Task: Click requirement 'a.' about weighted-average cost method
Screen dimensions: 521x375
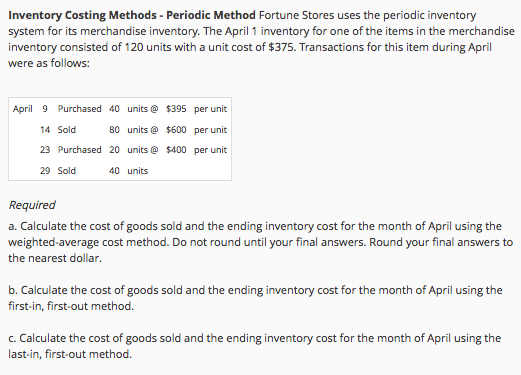Action: pos(261,242)
